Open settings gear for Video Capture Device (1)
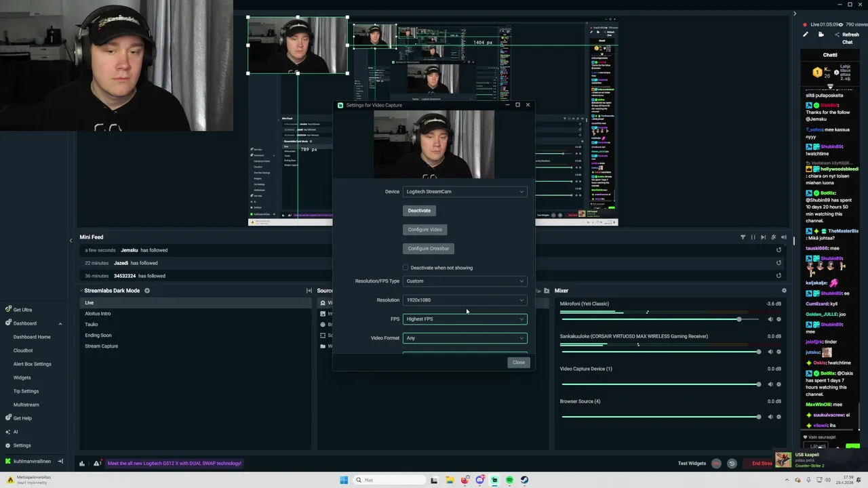 pos(778,384)
